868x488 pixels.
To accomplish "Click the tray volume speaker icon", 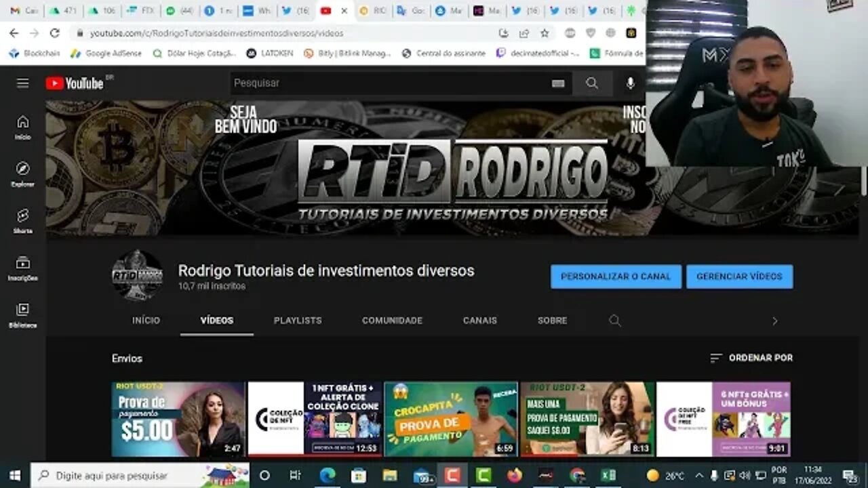I will click(x=745, y=475).
